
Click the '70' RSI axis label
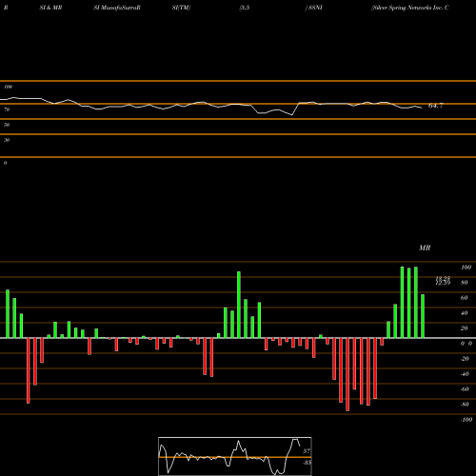point(7,109)
